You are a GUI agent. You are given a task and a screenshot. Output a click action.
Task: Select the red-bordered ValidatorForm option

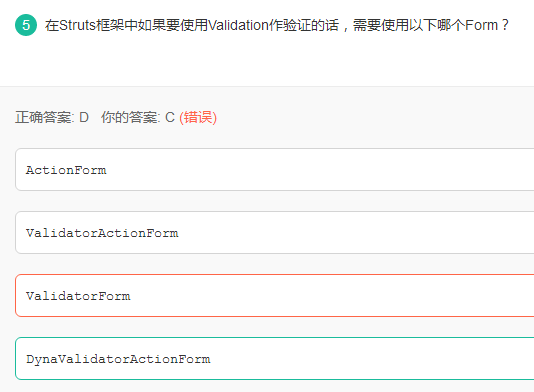(274, 296)
